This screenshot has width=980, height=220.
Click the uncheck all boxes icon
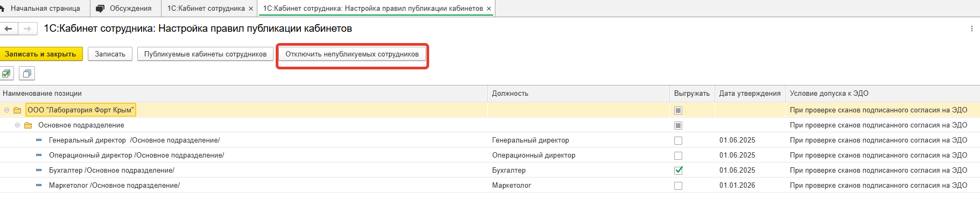26,73
